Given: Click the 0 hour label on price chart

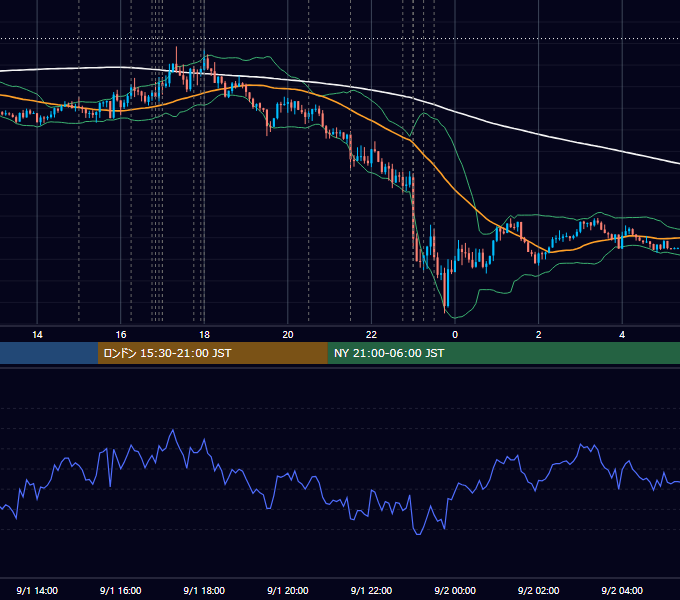Looking at the screenshot, I should (455, 335).
